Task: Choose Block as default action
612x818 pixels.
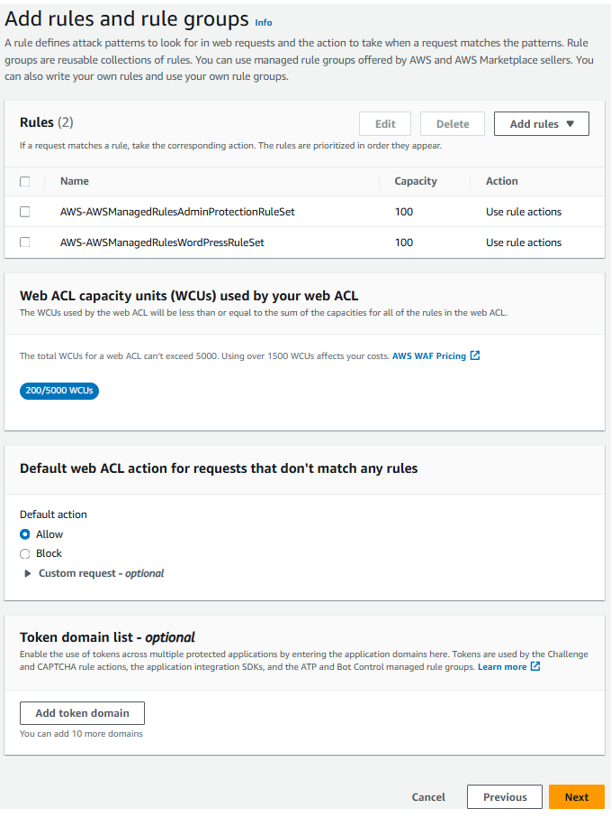Action: point(25,554)
